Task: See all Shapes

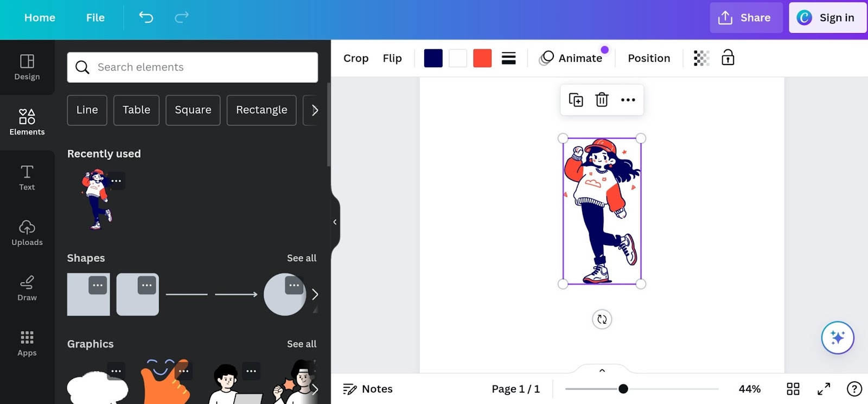Action: point(302,258)
